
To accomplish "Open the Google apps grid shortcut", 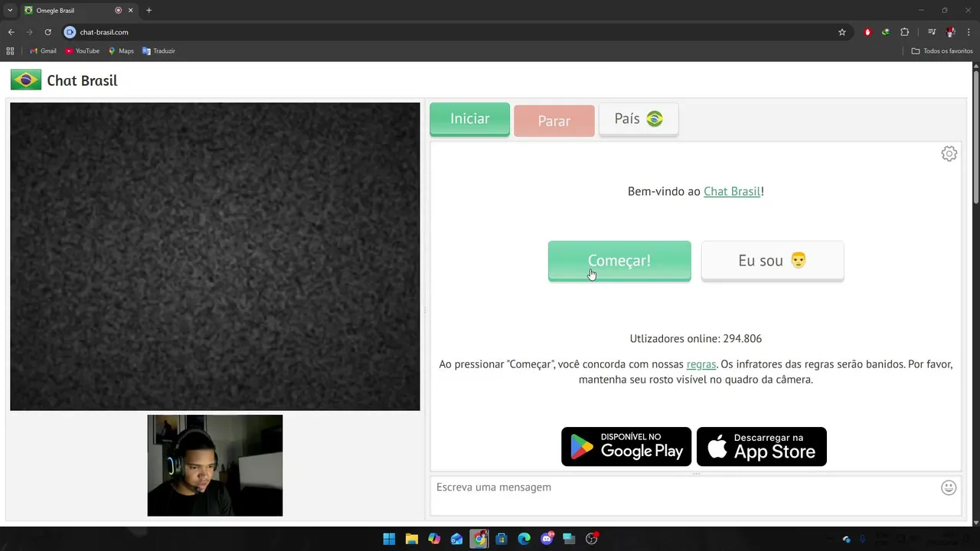I will pos(10,51).
